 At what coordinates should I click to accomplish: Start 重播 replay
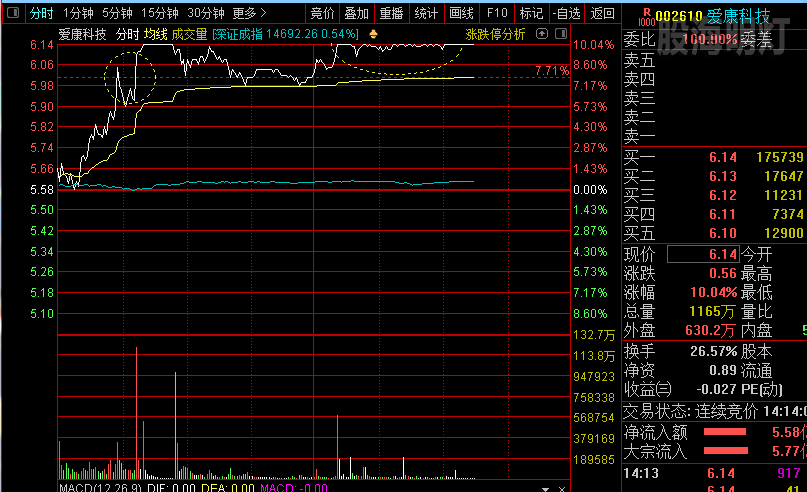tap(391, 13)
